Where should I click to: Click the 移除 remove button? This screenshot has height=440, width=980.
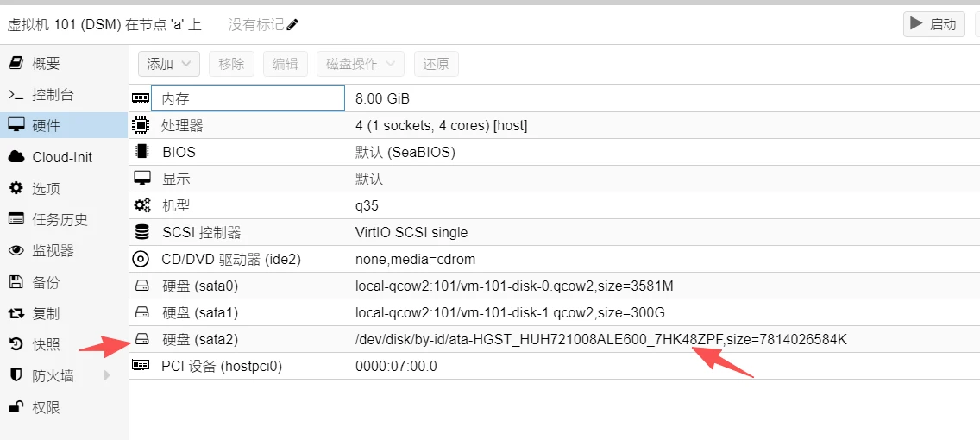coord(231,64)
